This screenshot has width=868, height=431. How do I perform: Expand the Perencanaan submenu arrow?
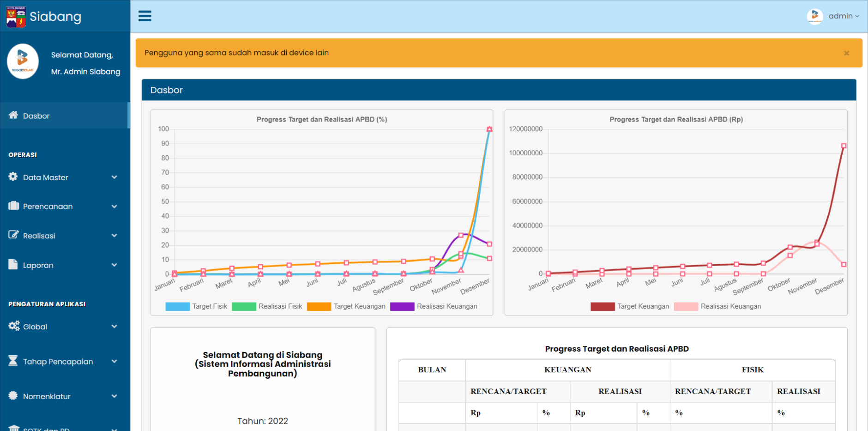[114, 206]
